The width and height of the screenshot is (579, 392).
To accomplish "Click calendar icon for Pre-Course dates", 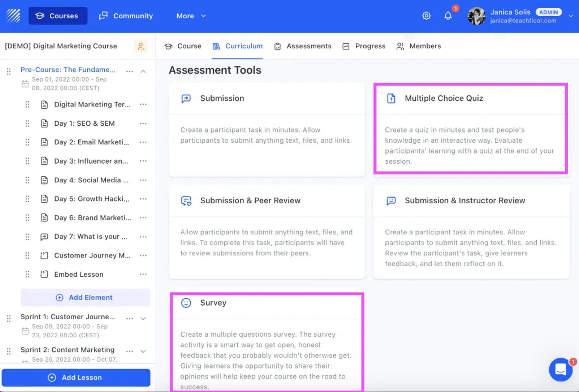I will pyautogui.click(x=25, y=84).
